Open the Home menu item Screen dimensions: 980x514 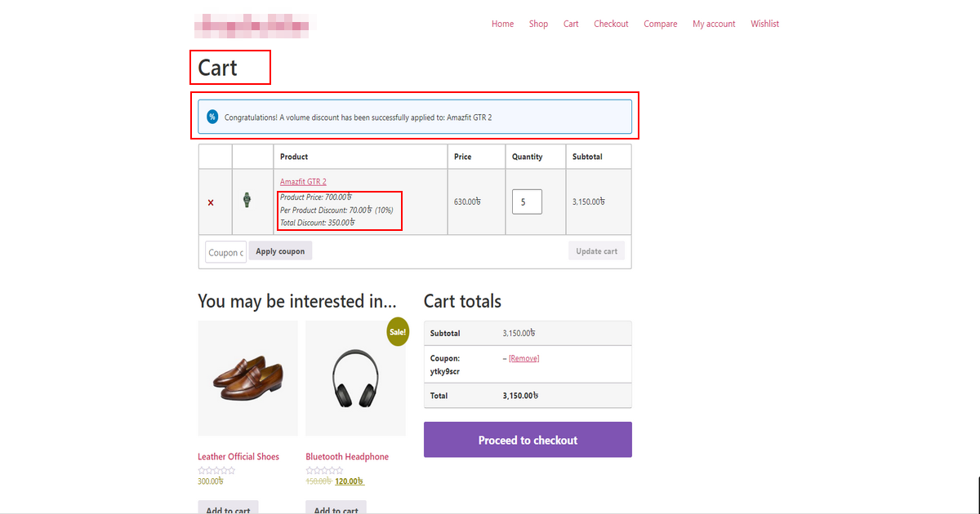[x=502, y=24]
